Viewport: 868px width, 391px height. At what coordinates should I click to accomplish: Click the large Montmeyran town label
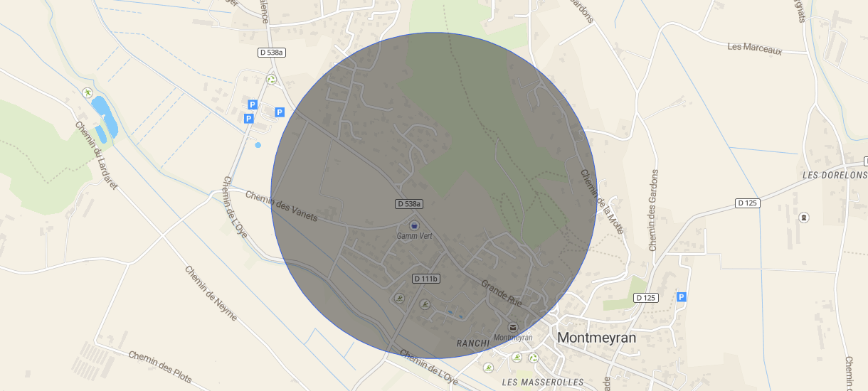597,338
